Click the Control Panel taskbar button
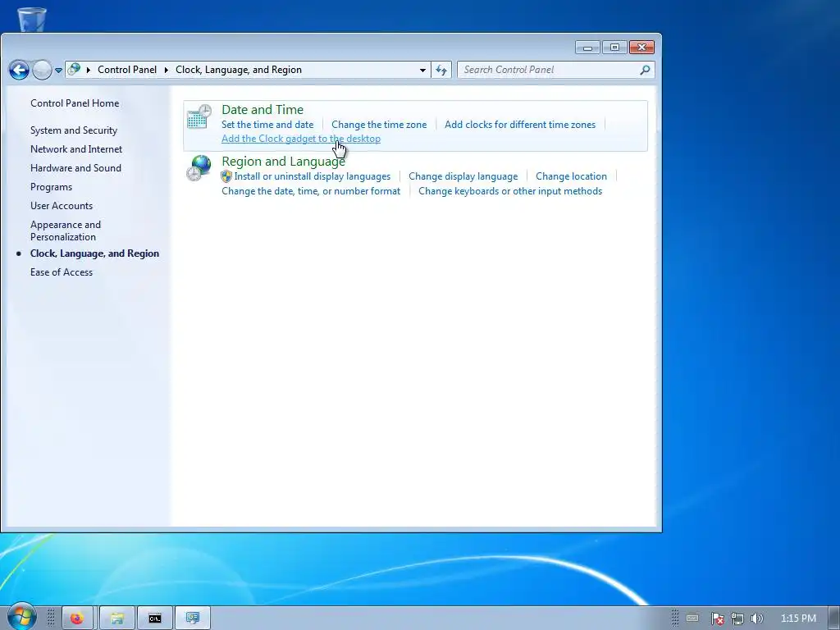The height and width of the screenshot is (630, 840). click(192, 619)
